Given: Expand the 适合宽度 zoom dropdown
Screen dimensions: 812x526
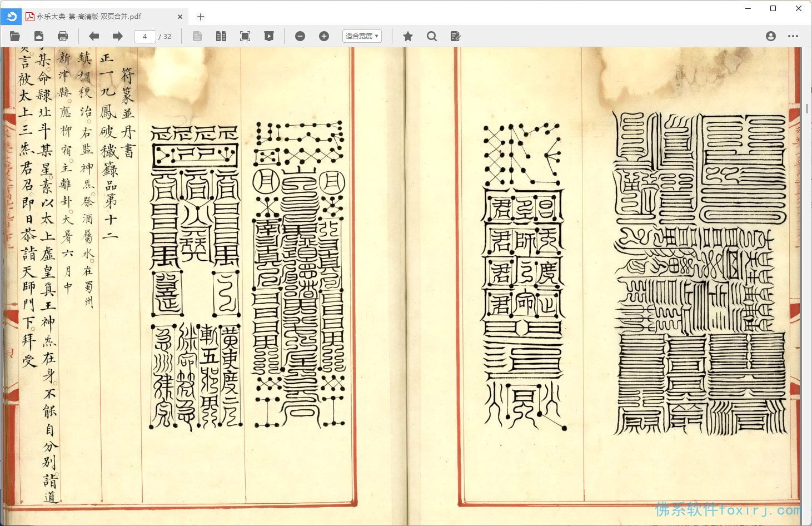Looking at the screenshot, I should coord(362,36).
